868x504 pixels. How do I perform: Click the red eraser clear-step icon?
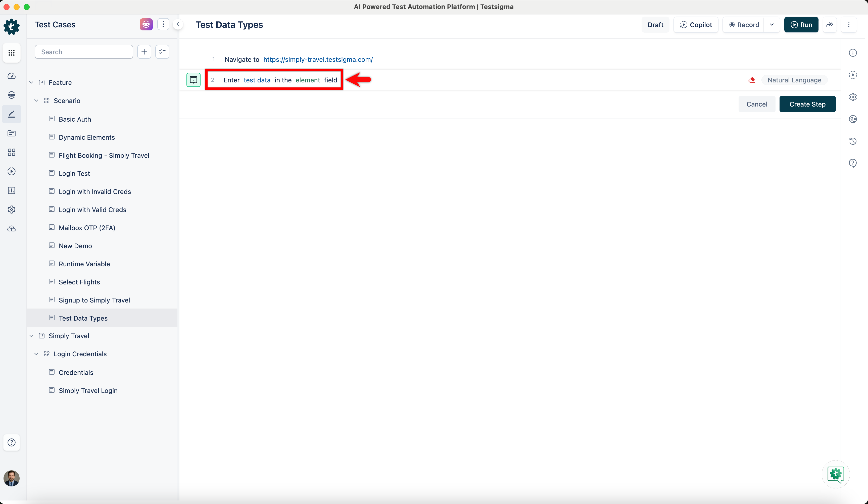click(x=751, y=80)
